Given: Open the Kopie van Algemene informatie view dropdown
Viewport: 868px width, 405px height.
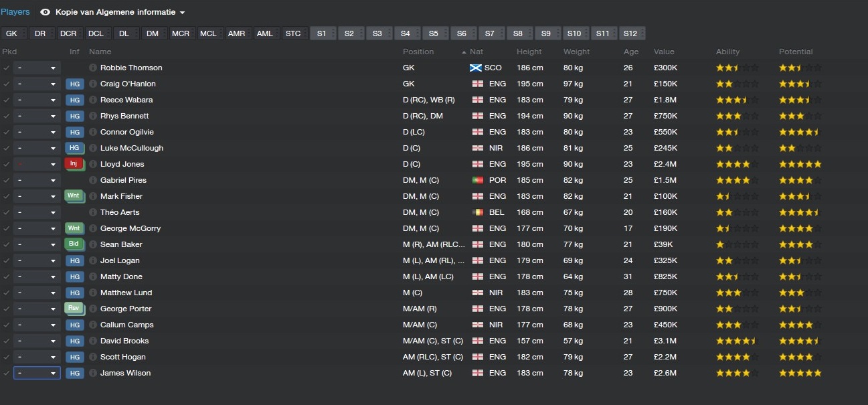Looking at the screenshot, I should (120, 12).
